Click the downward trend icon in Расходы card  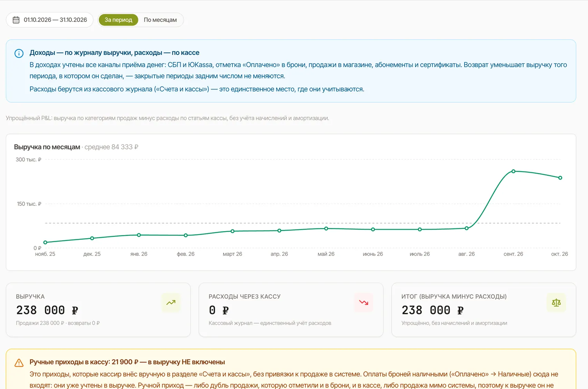(x=363, y=302)
